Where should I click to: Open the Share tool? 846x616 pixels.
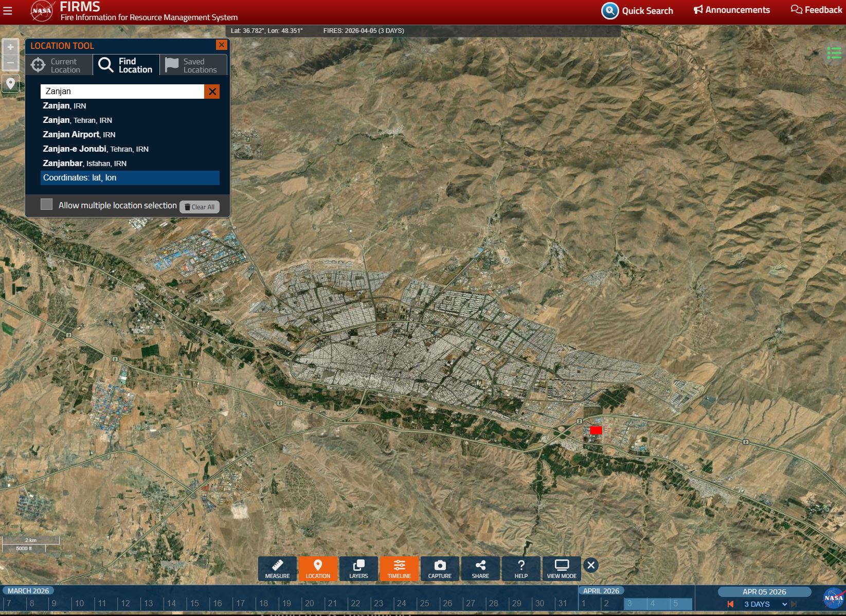(x=480, y=569)
